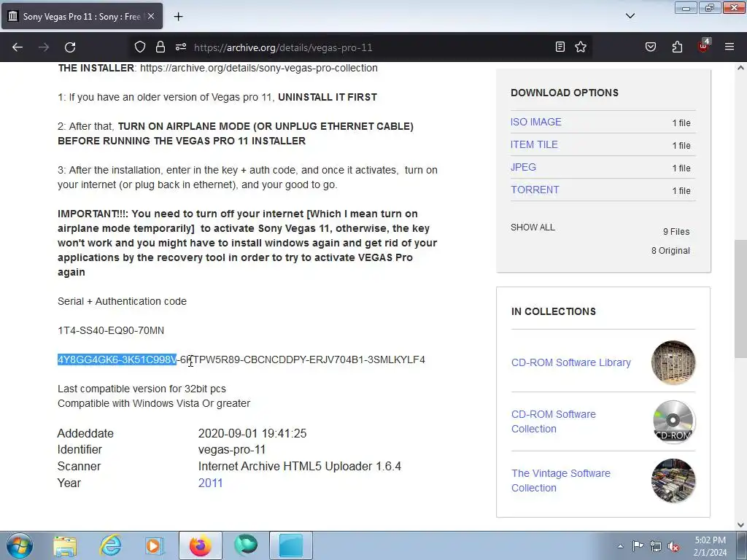Open network status tray icon
The width and height of the screenshot is (747, 560).
(x=656, y=546)
